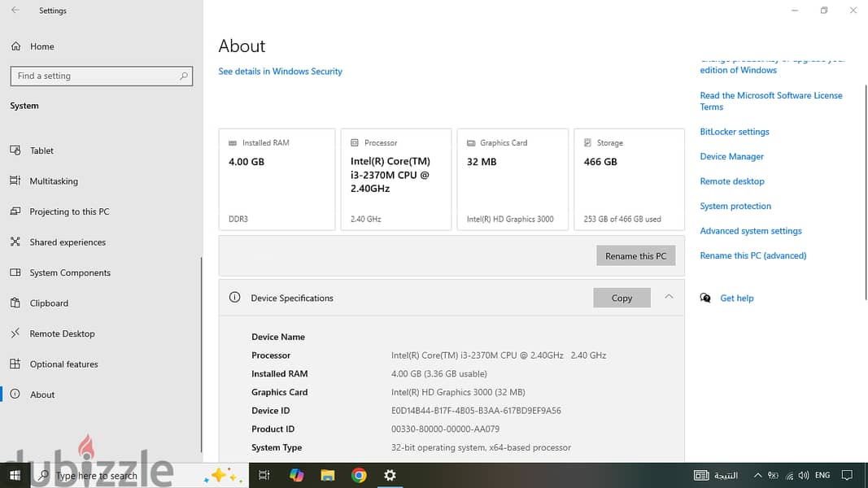The image size is (868, 488).
Task: Open network Wi-Fi icon in system tray
Action: (x=789, y=475)
